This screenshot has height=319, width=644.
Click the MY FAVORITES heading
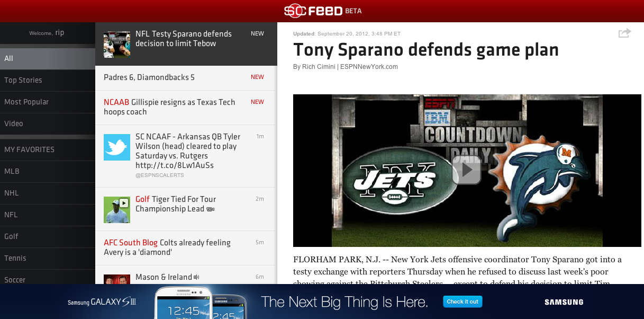(29, 149)
